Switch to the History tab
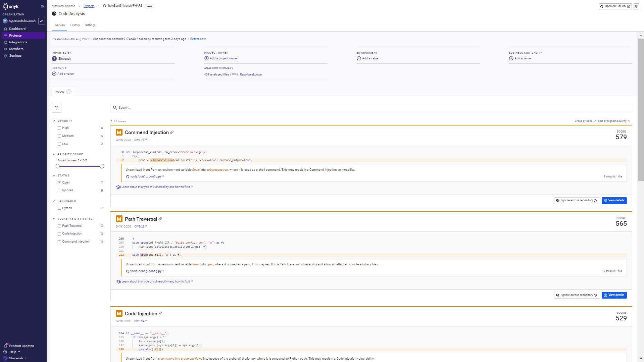The height and width of the screenshot is (362, 644). 75,25
